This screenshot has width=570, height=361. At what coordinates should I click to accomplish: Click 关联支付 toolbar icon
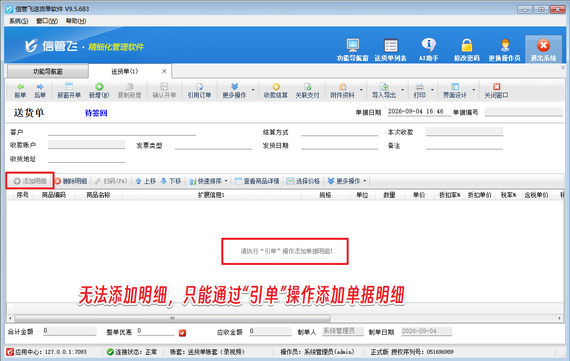point(307,90)
